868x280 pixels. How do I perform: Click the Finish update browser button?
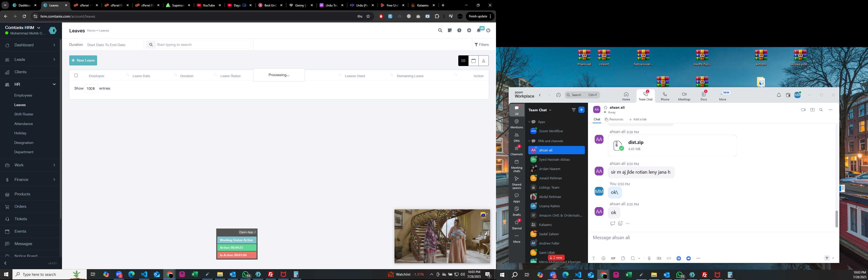click(x=480, y=16)
